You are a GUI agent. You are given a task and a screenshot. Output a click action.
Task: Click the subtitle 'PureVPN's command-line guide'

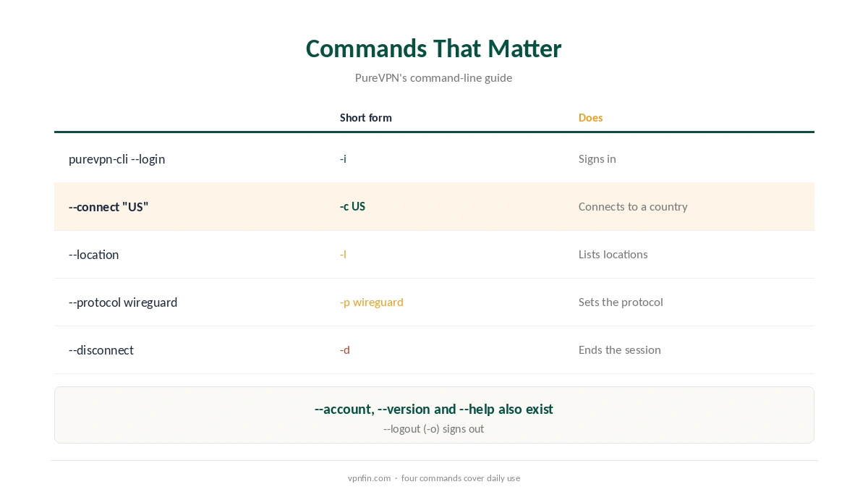pyautogui.click(x=433, y=77)
